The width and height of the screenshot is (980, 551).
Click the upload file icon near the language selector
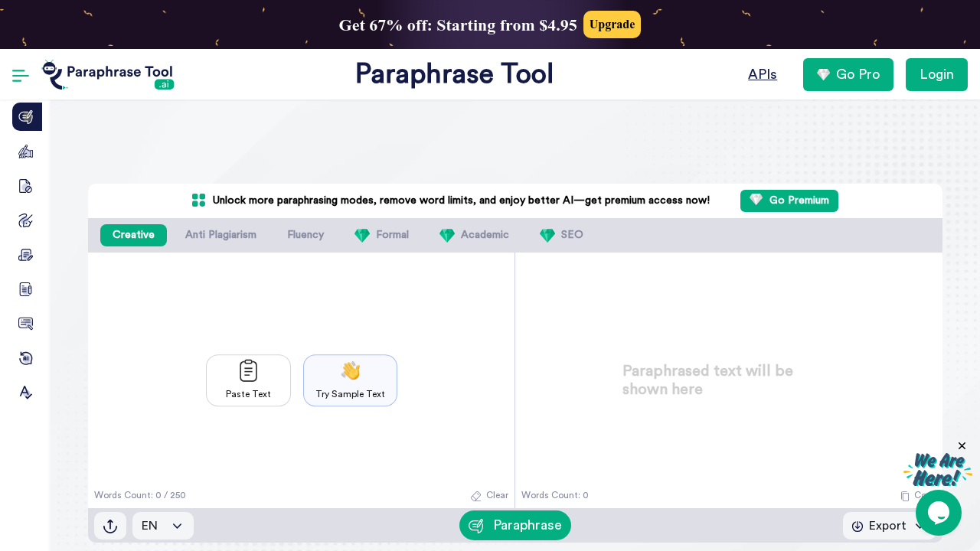pos(110,526)
